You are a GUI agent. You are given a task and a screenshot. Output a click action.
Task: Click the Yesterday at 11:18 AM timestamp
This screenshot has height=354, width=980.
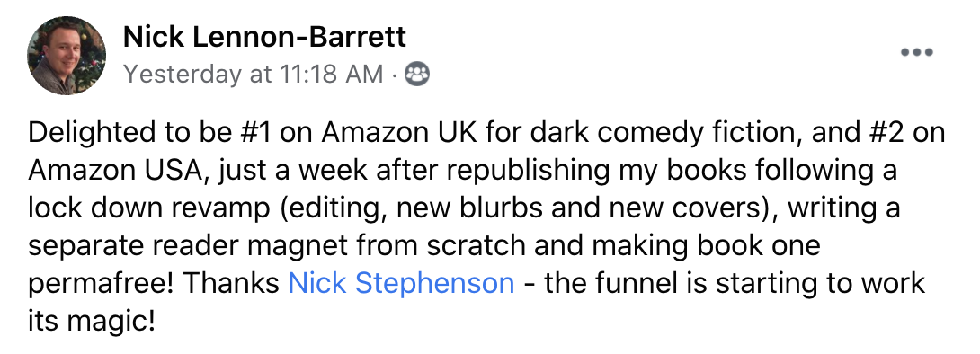click(x=254, y=75)
